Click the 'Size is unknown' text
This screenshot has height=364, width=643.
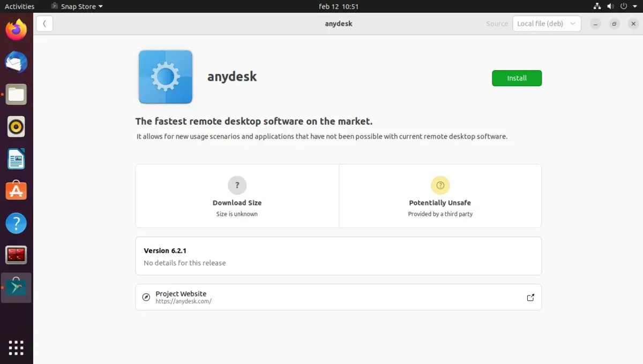(x=237, y=214)
